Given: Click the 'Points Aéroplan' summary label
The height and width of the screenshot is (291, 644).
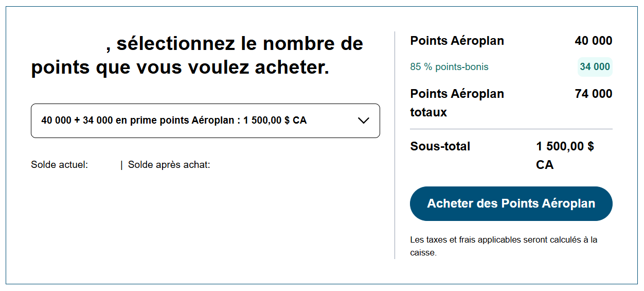Looking at the screenshot, I should pos(457,41).
